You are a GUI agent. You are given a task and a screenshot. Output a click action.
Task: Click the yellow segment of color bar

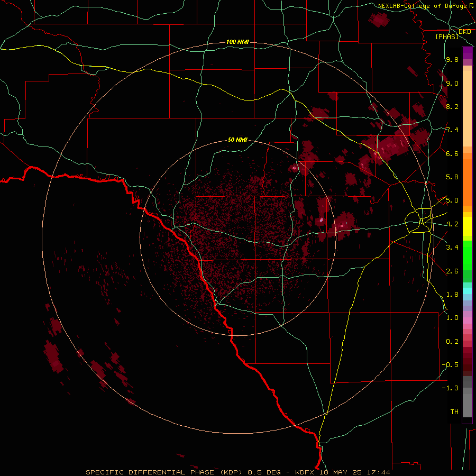pos(467,226)
